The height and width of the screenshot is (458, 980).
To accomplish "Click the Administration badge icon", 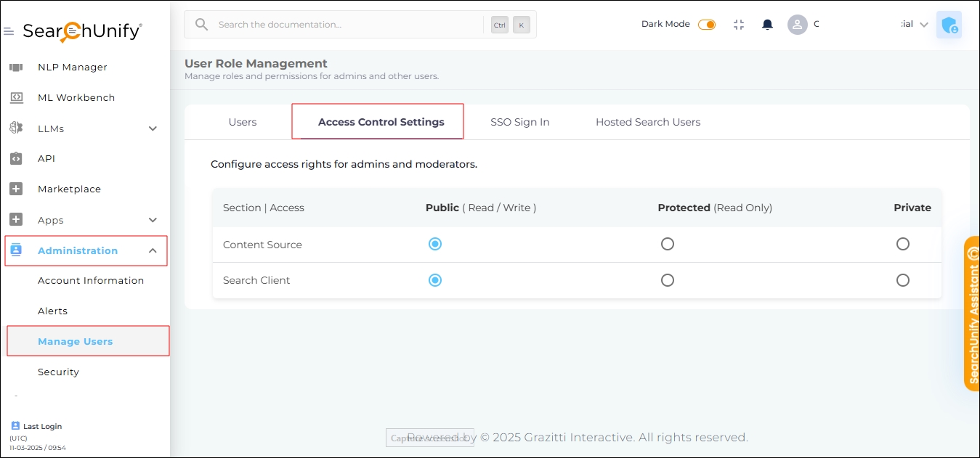I will (x=16, y=250).
